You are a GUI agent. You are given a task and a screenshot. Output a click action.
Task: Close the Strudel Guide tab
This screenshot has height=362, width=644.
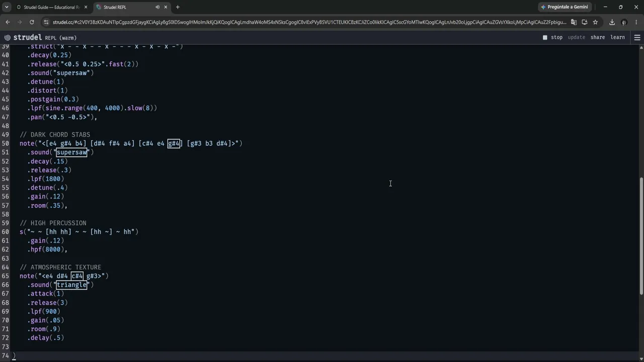pos(86,7)
